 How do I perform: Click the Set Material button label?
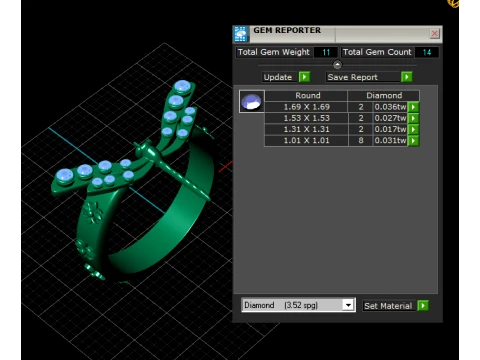(389, 306)
